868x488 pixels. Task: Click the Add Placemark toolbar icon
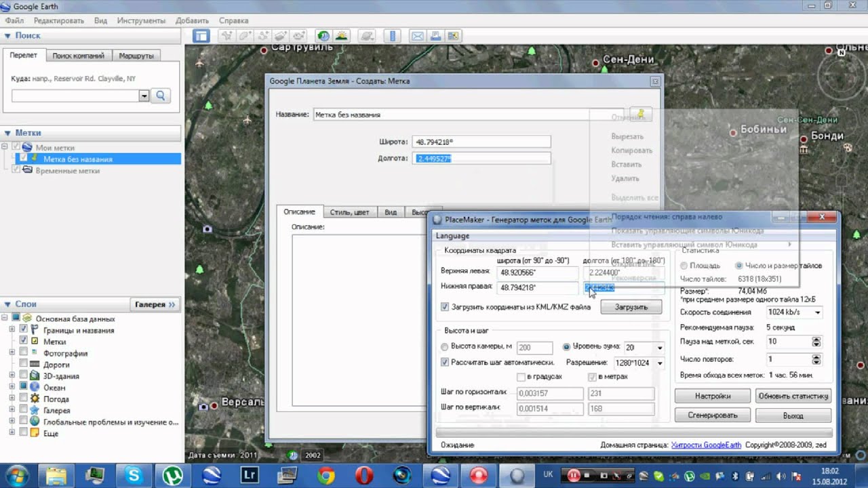tap(226, 36)
